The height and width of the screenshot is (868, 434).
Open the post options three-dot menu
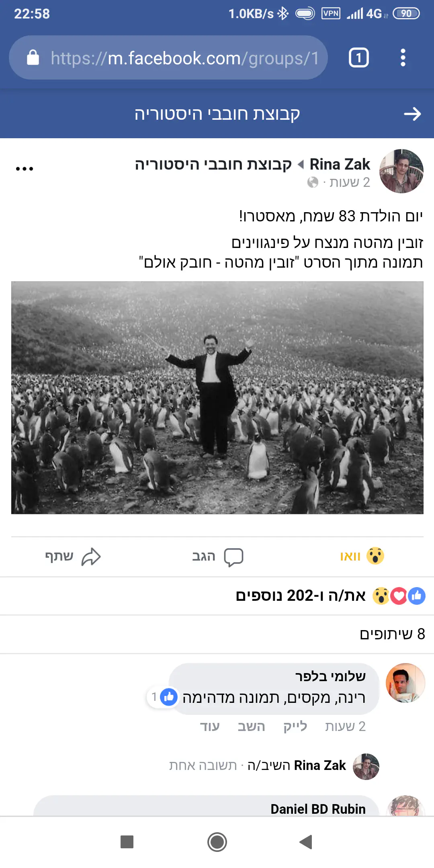point(25,169)
